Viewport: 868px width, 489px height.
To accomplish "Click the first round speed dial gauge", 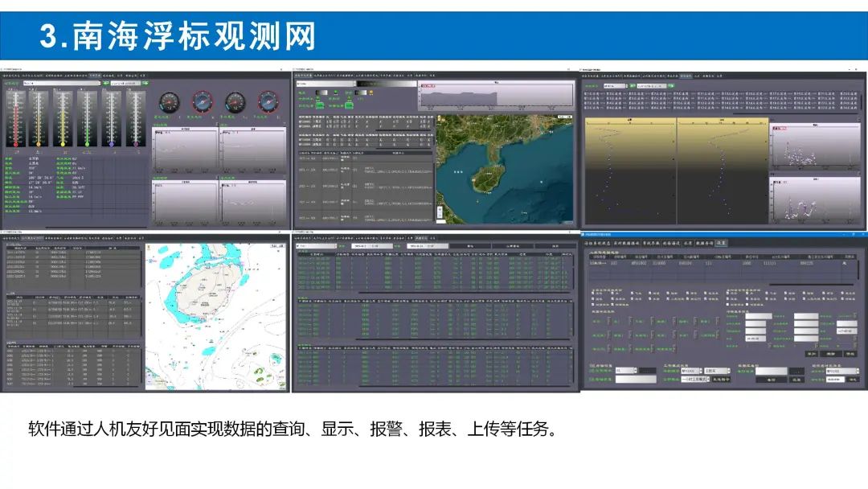I will (x=167, y=102).
